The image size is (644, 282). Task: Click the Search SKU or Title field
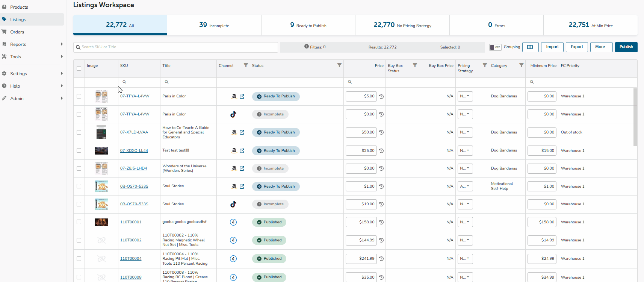click(x=175, y=47)
